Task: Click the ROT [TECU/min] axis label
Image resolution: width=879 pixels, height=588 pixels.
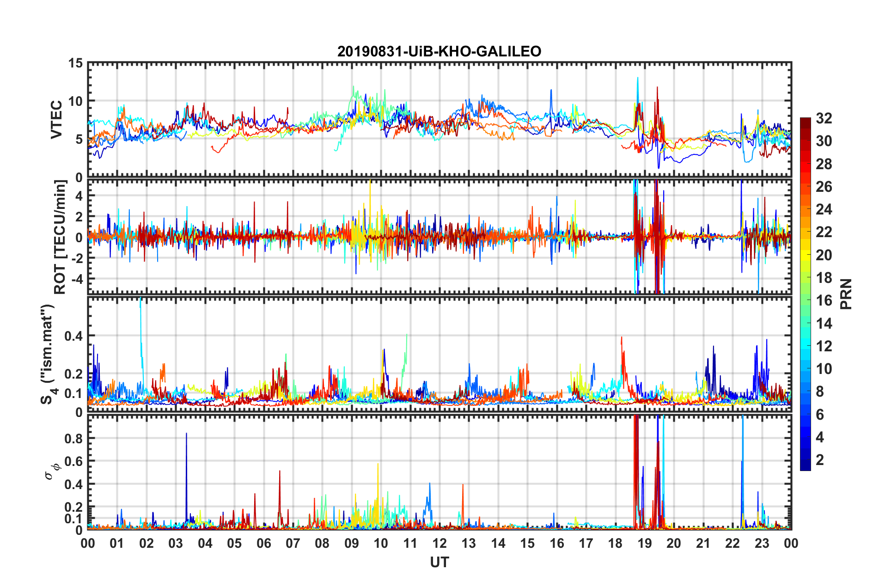Action: pyautogui.click(x=60, y=237)
